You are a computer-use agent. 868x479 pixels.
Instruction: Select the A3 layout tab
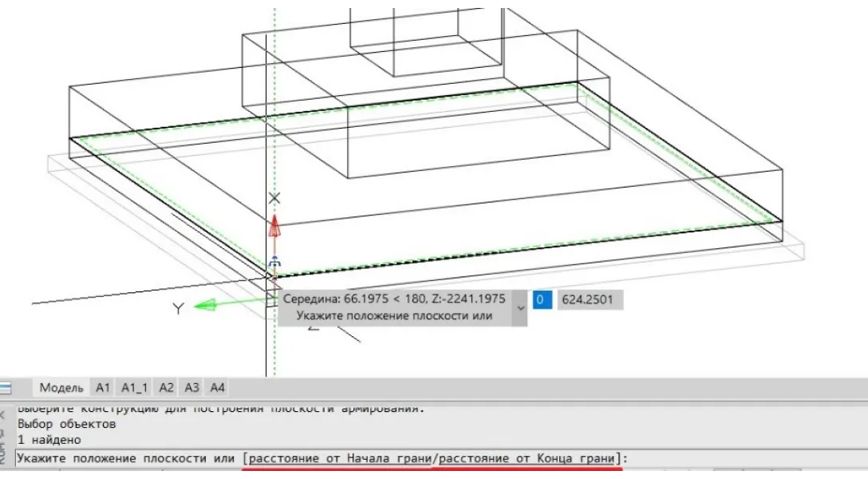point(191,388)
